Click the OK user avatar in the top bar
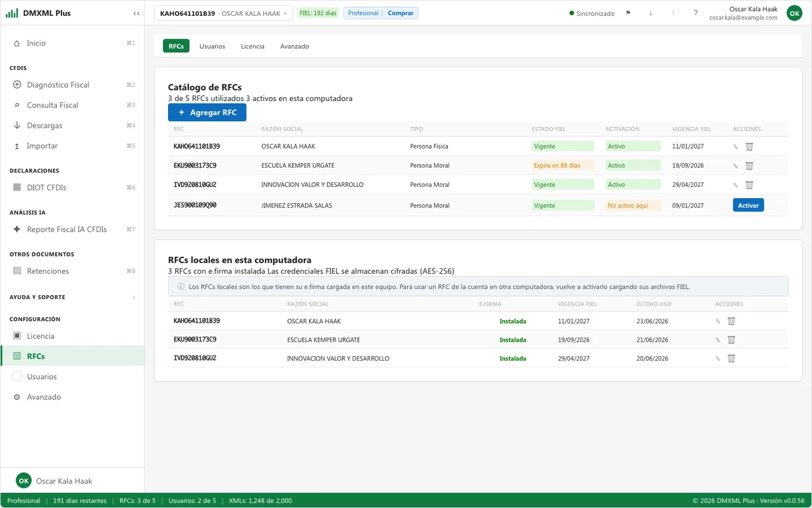Image resolution: width=812 pixels, height=508 pixels. click(x=794, y=13)
